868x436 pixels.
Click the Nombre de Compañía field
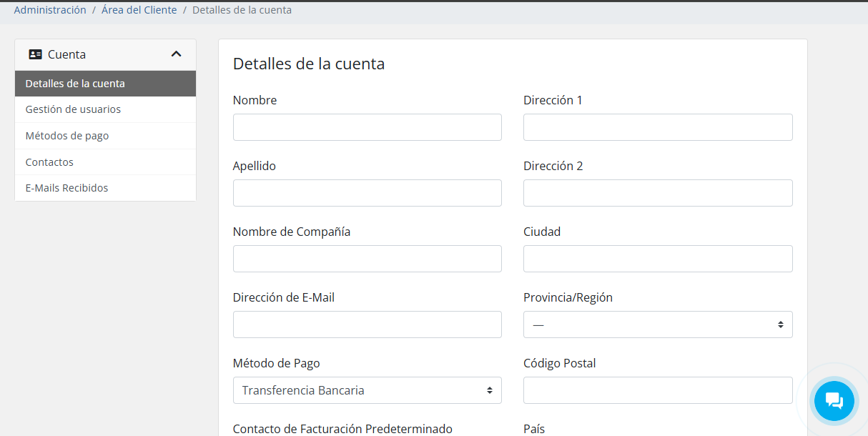click(367, 259)
